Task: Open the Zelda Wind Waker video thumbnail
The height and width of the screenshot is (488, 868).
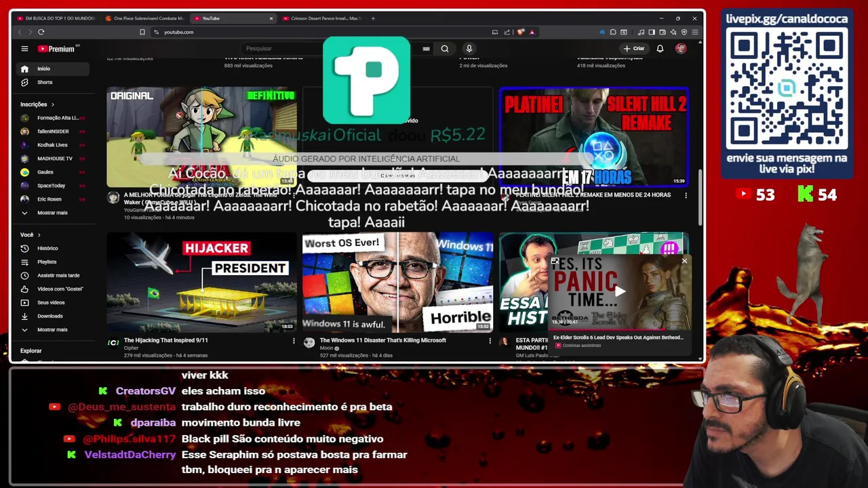Action: [201, 136]
